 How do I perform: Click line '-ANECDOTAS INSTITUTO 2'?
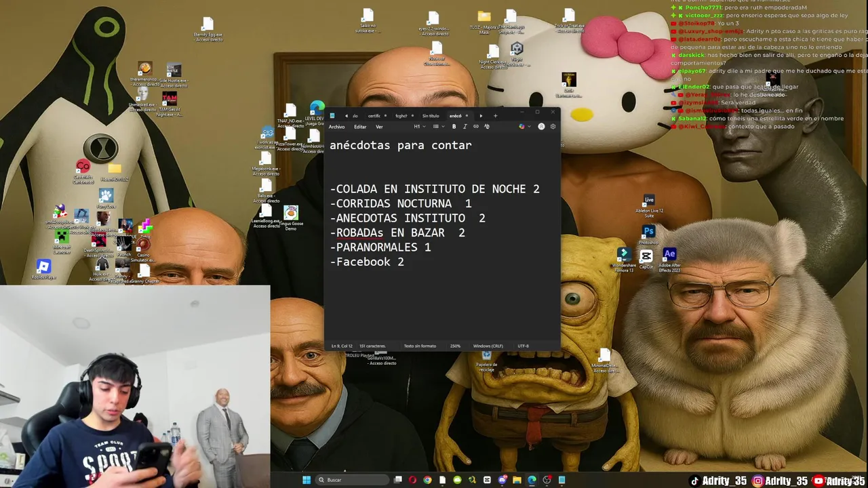pos(408,218)
